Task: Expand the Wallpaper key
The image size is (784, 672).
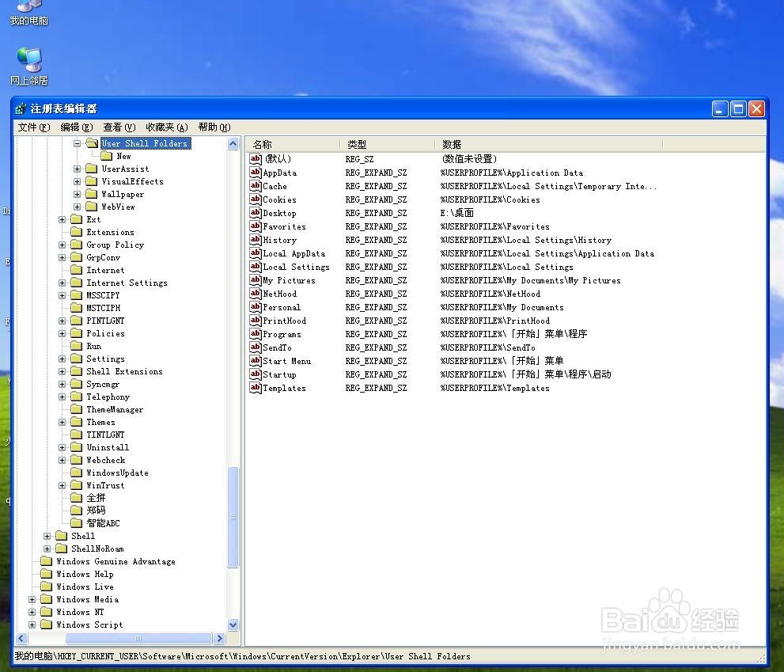Action: coord(77,194)
